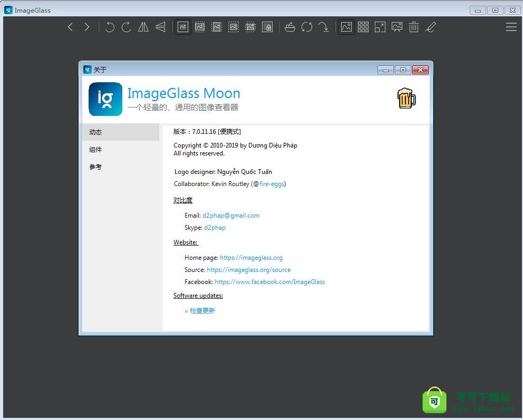Open the https://imageglass.org home page link
Viewport: 523px width, 420px height.
251,258
